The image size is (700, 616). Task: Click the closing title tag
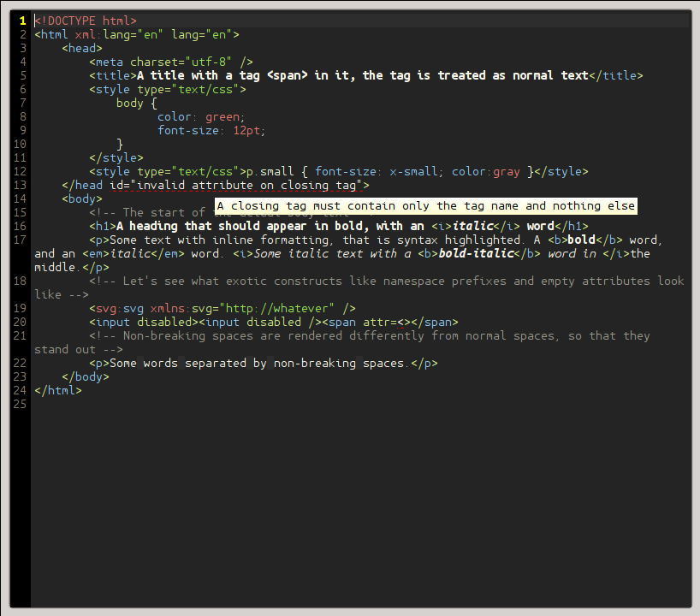point(616,75)
